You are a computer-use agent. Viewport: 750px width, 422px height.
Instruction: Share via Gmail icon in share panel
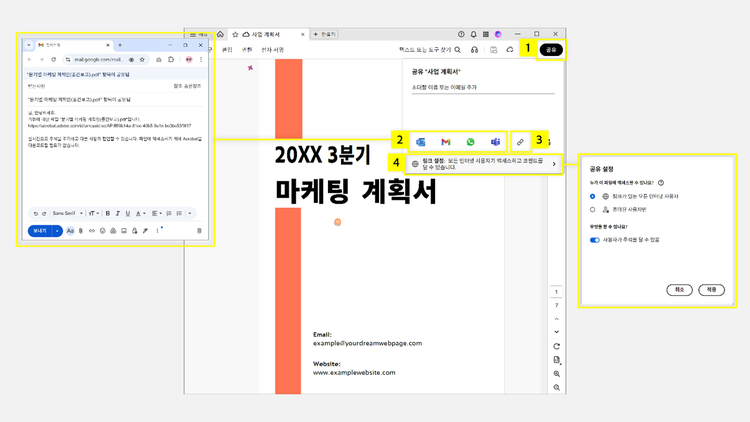pyautogui.click(x=446, y=142)
